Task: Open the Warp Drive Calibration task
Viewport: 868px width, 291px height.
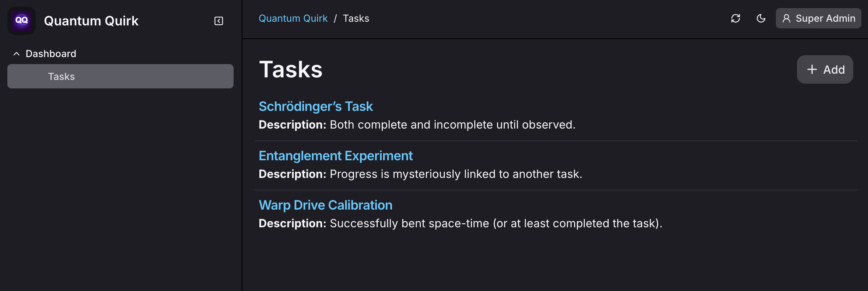Action: click(326, 205)
